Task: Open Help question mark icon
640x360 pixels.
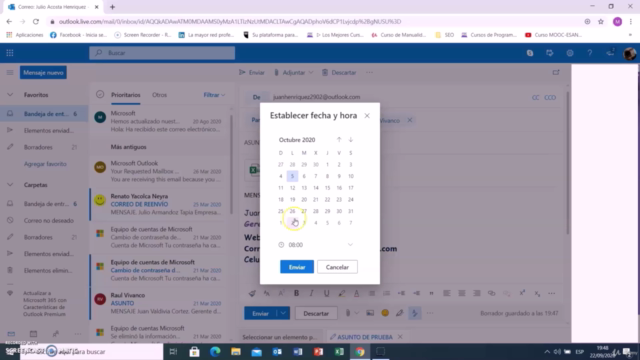Action: coord(590,53)
